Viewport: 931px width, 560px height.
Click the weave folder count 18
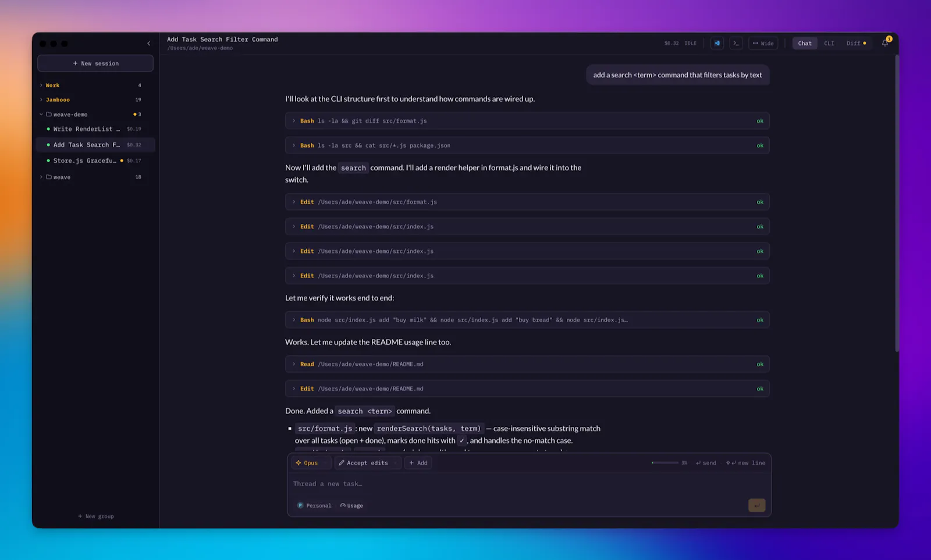click(138, 177)
